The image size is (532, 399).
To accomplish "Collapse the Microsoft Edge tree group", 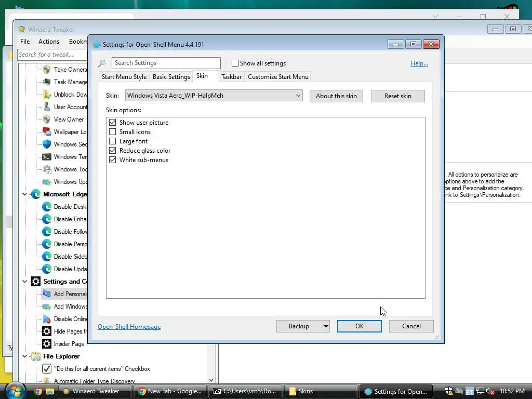I will tap(24, 194).
